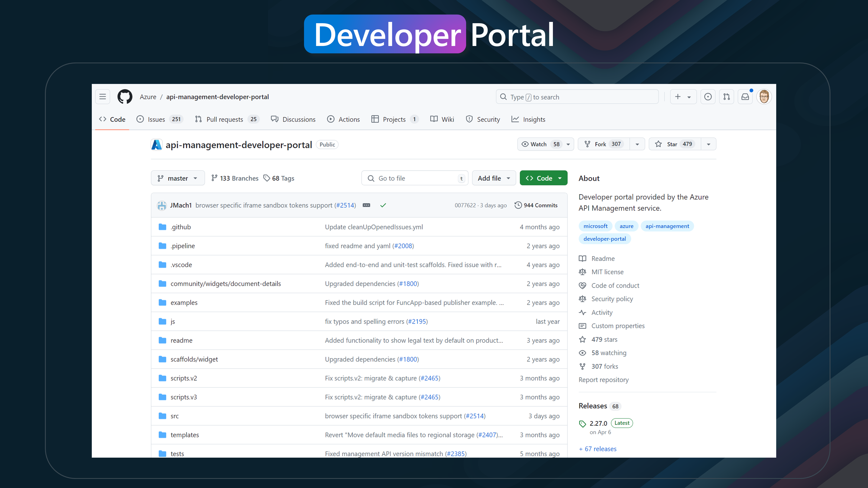Expand the commit message ellipsis button
The width and height of the screenshot is (868, 488).
point(366,205)
